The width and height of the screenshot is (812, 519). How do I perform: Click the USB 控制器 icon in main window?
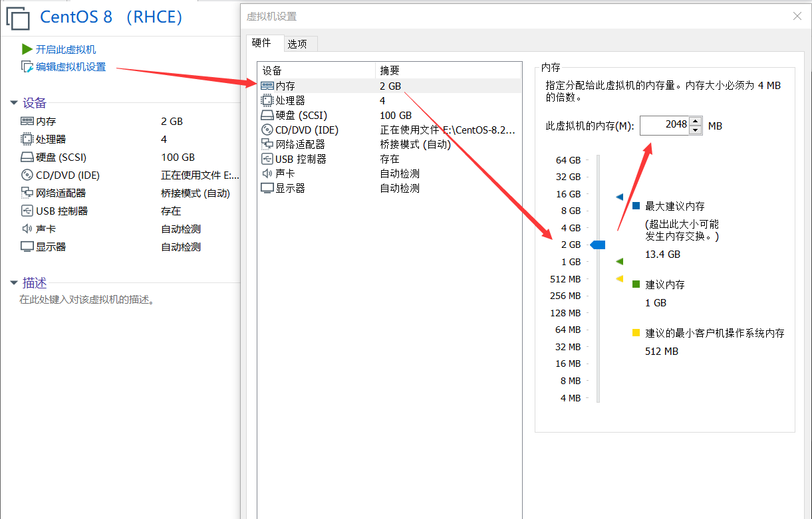27,211
